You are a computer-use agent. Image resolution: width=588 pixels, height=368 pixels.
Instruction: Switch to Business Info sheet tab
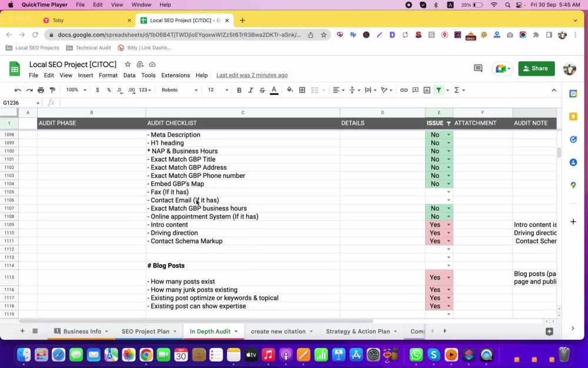click(x=82, y=331)
